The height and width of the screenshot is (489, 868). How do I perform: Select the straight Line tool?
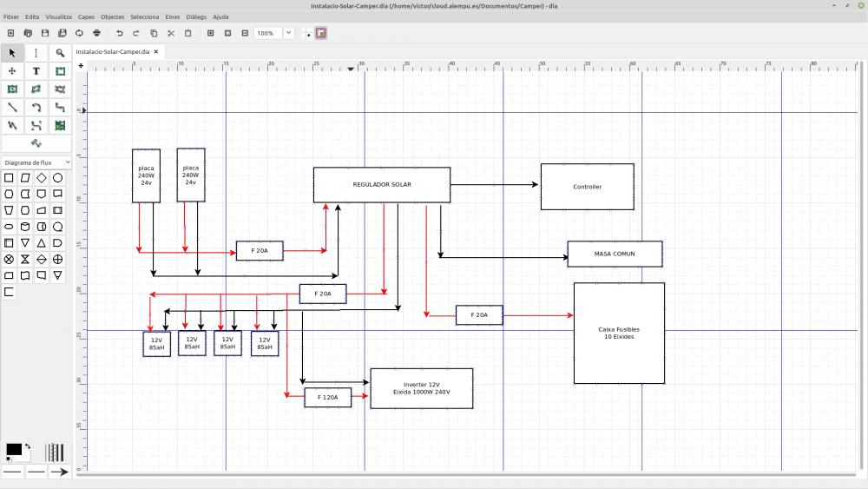[x=12, y=108]
